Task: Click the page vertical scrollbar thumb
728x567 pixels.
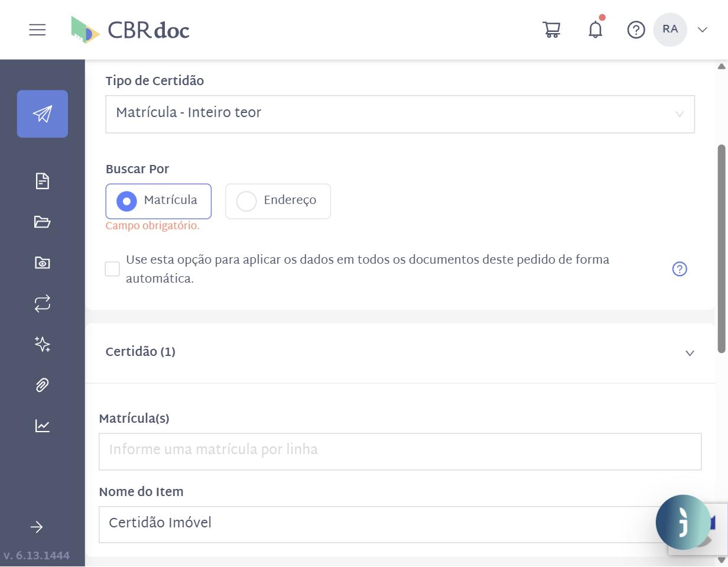Action: coord(721,249)
